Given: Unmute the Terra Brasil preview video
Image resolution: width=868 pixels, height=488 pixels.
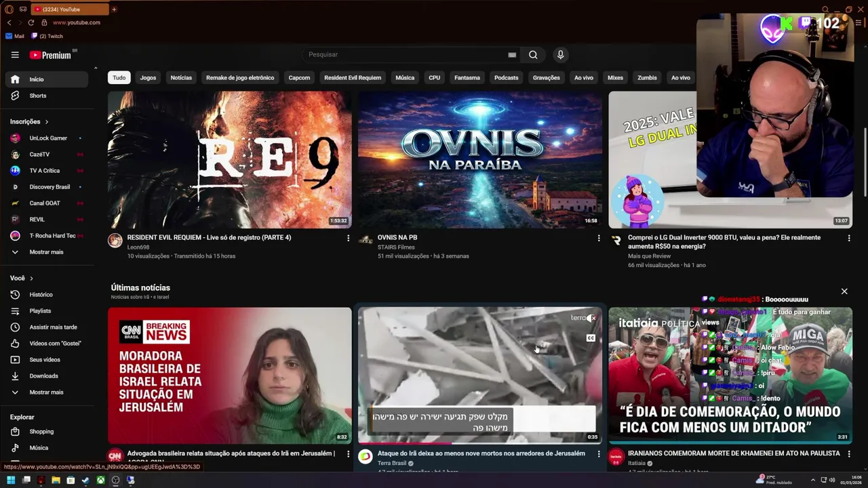Looking at the screenshot, I should (x=591, y=318).
